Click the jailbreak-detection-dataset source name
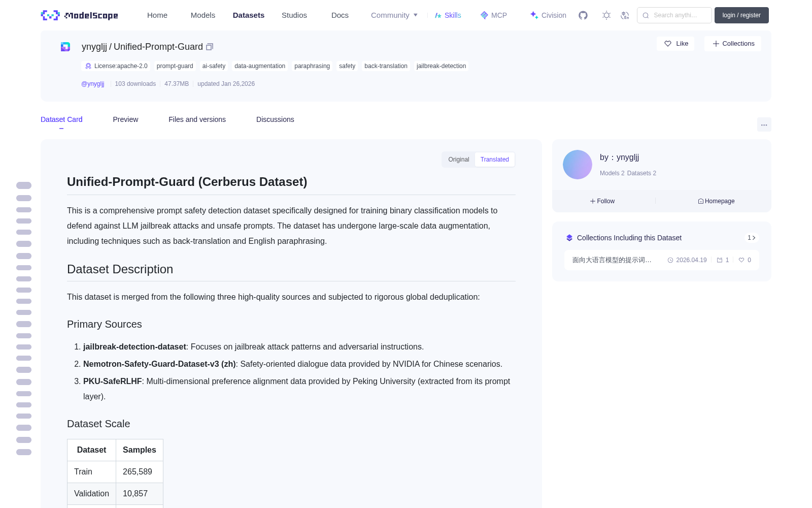The image size is (812, 508). pos(134,346)
